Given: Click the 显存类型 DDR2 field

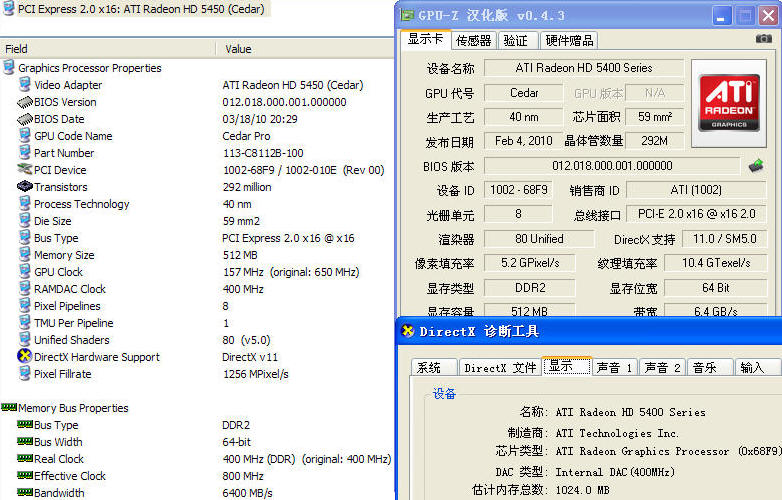Looking at the screenshot, I should point(530,288).
